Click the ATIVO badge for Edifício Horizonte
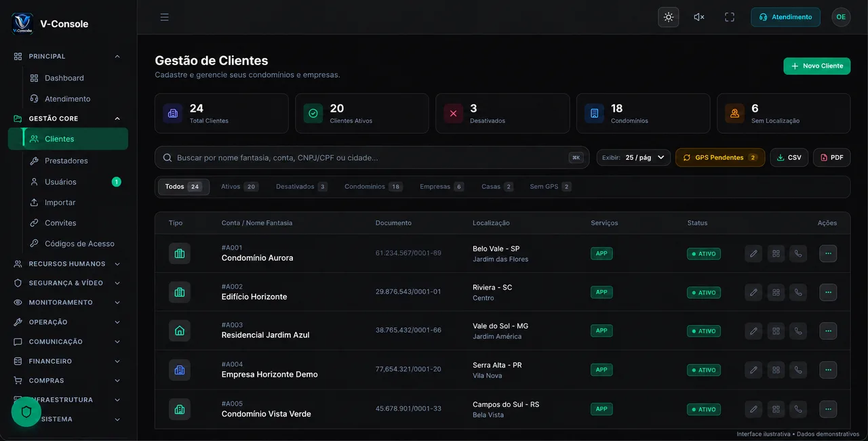 point(704,293)
